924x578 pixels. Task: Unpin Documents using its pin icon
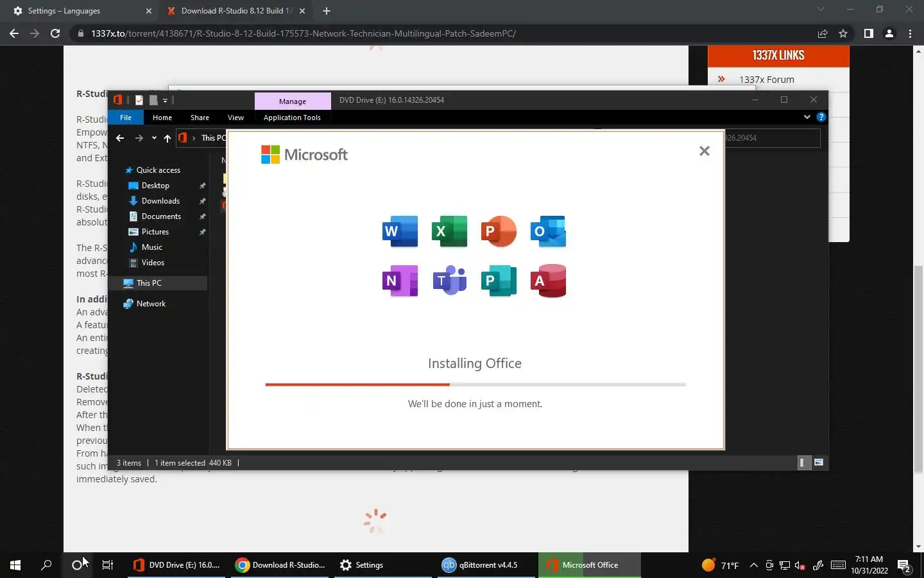[x=202, y=216]
